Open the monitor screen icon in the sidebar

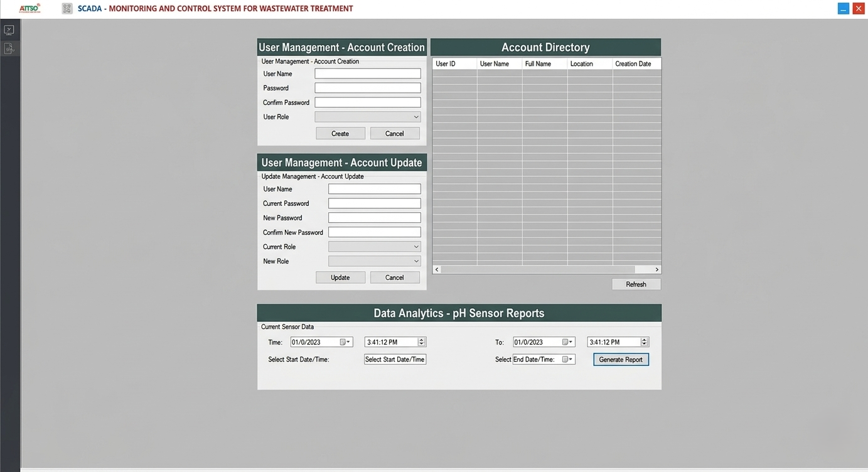click(x=9, y=29)
